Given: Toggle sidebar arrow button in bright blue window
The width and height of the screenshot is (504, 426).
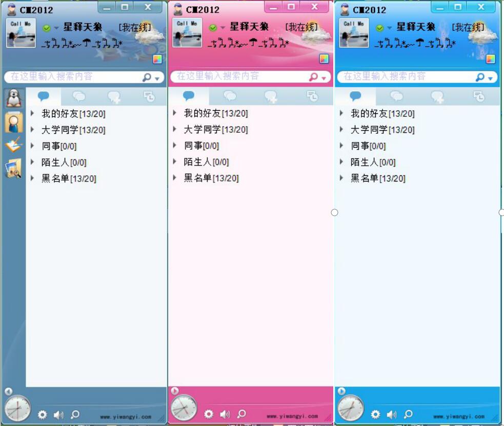Looking at the screenshot, I should pos(341,391).
